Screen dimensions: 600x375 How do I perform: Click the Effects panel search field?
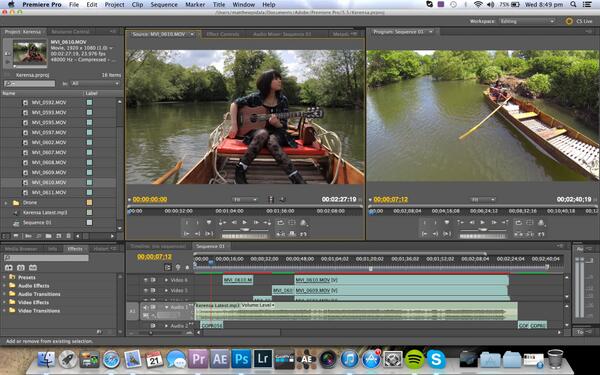(x=46, y=258)
